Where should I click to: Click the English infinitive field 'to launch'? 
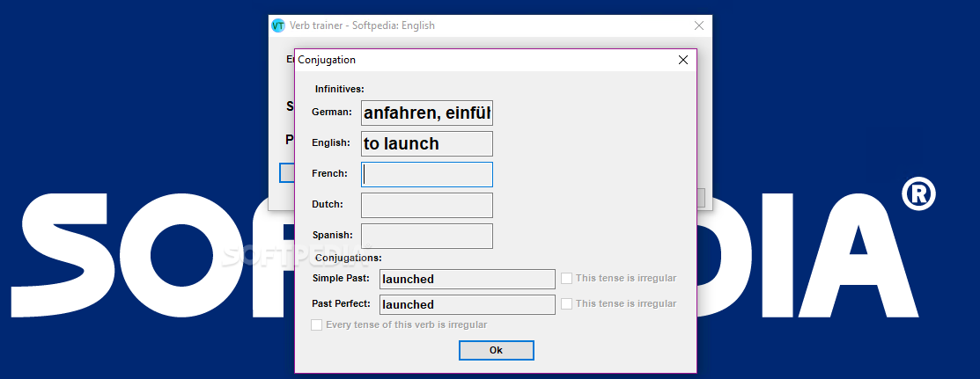pyautogui.click(x=427, y=143)
